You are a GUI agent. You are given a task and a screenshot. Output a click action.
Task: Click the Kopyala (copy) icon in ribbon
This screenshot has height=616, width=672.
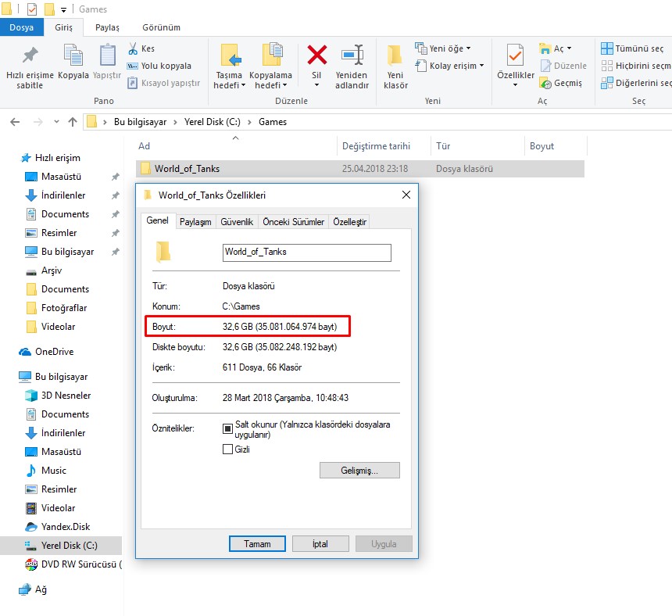[73, 56]
